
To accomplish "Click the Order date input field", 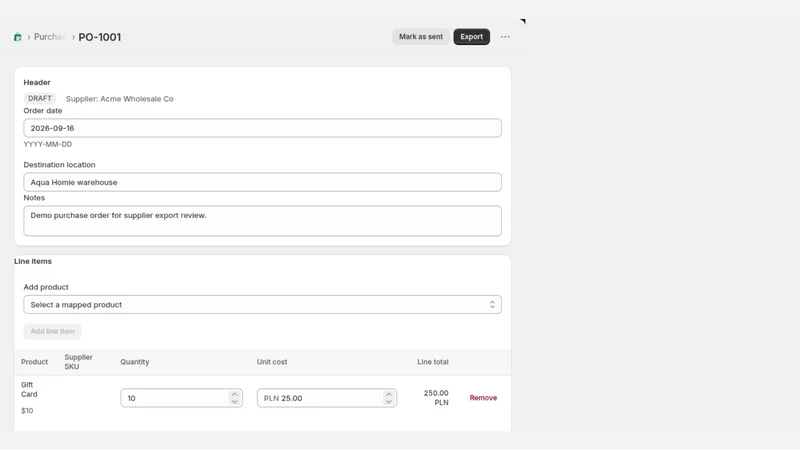I will click(262, 128).
